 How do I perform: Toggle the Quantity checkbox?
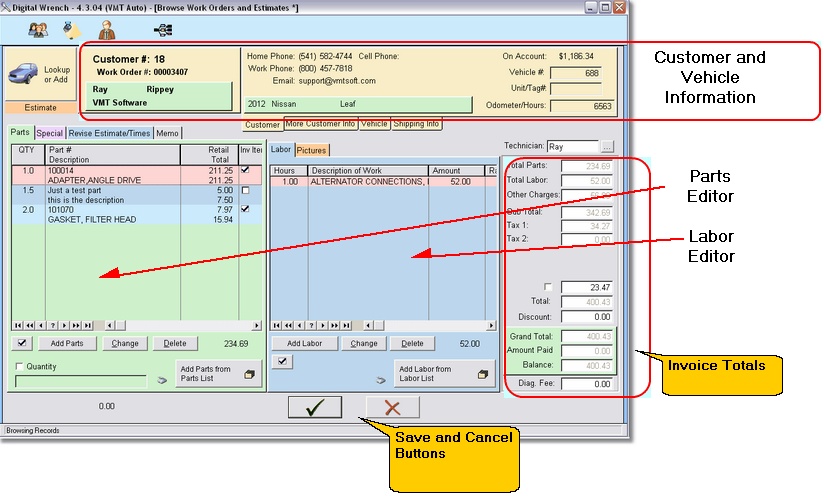click(x=19, y=366)
